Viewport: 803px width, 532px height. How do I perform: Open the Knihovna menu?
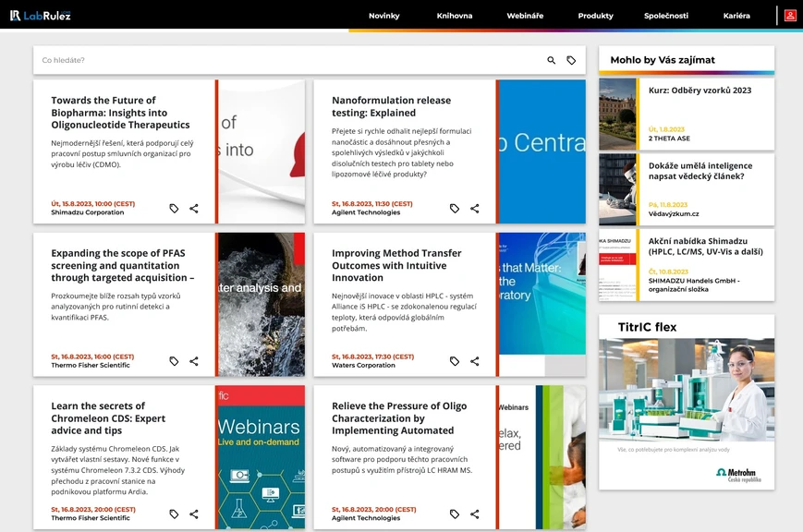(x=455, y=16)
